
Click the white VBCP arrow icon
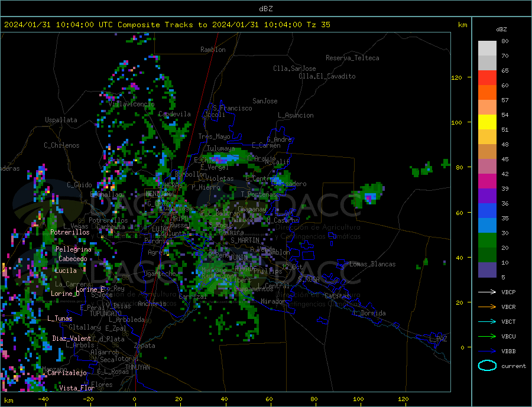point(487,292)
